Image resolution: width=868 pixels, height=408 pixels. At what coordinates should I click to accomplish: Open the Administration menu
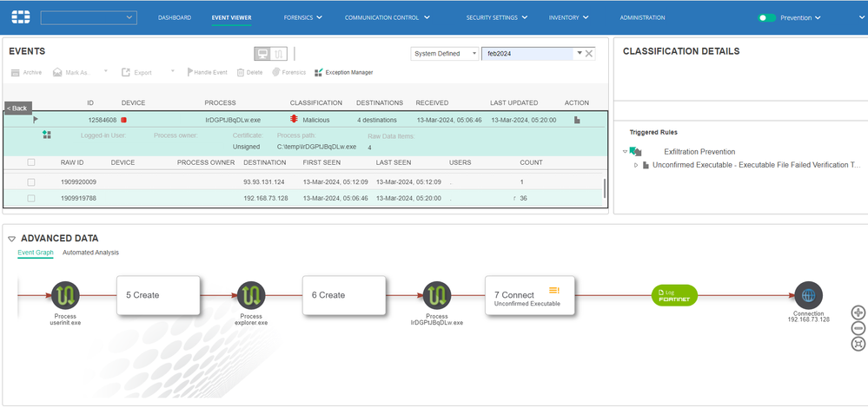pos(642,17)
